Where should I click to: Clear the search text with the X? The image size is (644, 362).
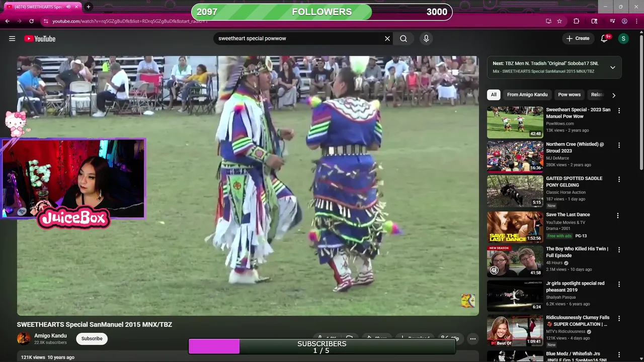[x=387, y=39]
